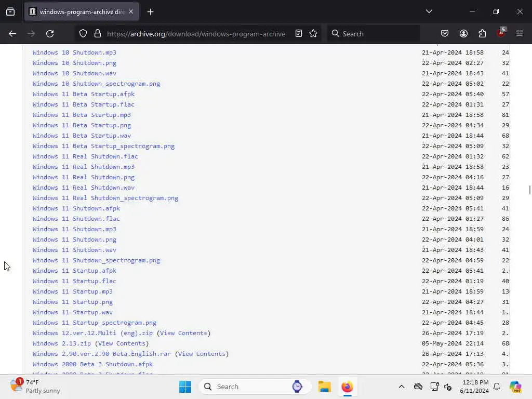Close the windows-program-archive tab

131,12
